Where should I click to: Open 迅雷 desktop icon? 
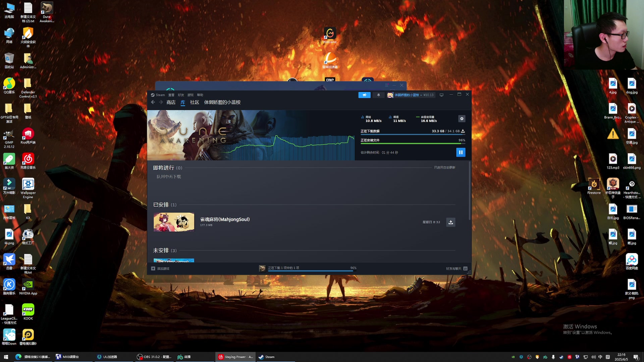pyautogui.click(x=9, y=262)
